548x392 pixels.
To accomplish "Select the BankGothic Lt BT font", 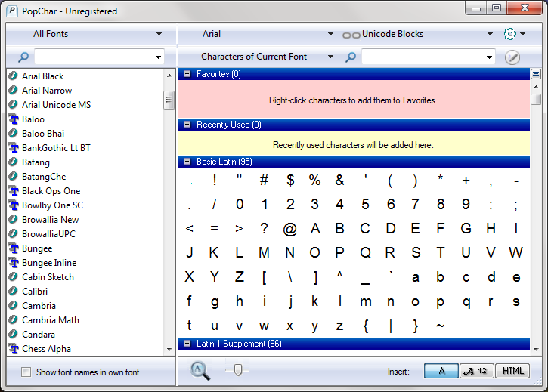I will [x=56, y=148].
